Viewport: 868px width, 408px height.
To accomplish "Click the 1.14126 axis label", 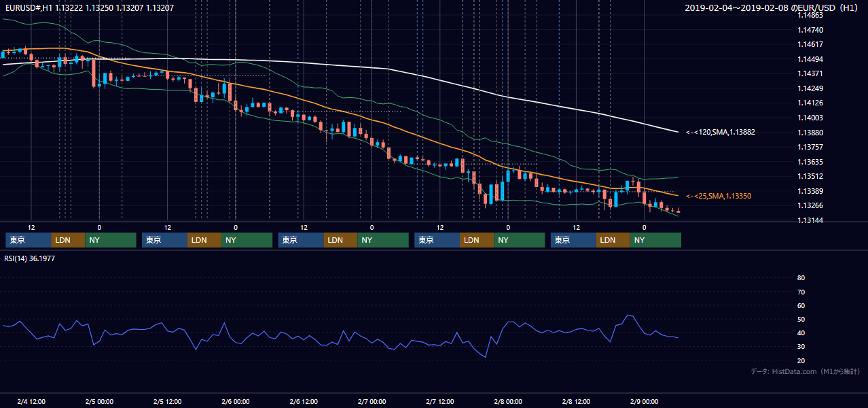I will [810, 103].
